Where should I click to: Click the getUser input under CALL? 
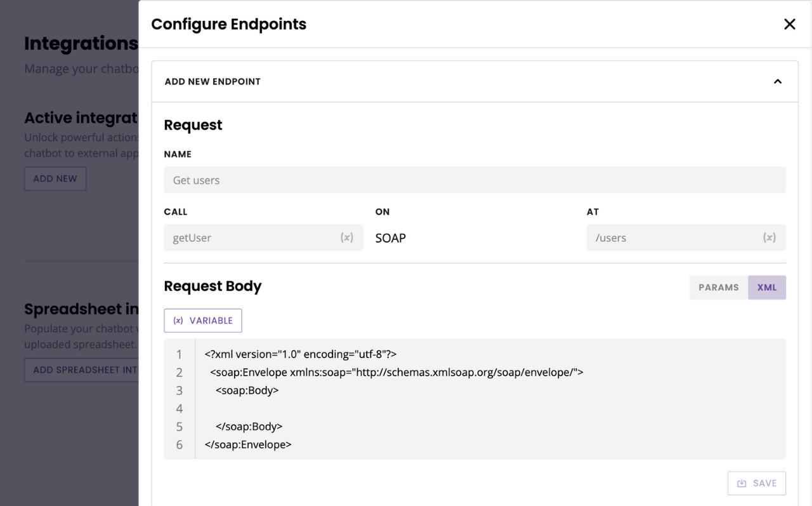pyautogui.click(x=254, y=237)
